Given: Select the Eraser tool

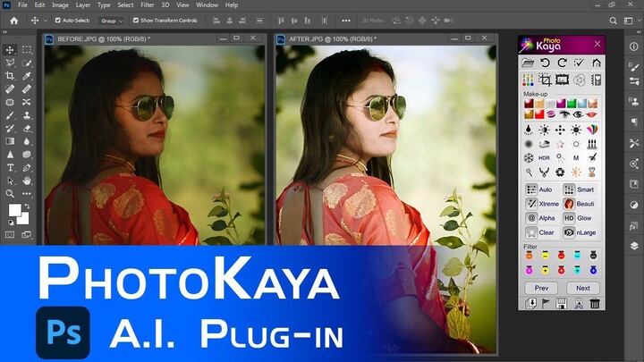Looking at the screenshot, I should (x=27, y=129).
